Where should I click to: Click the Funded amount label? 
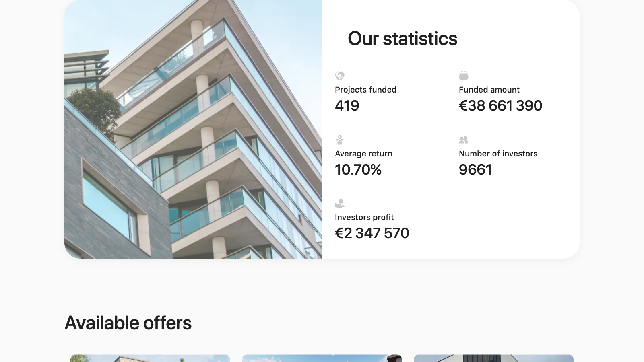pos(489,90)
